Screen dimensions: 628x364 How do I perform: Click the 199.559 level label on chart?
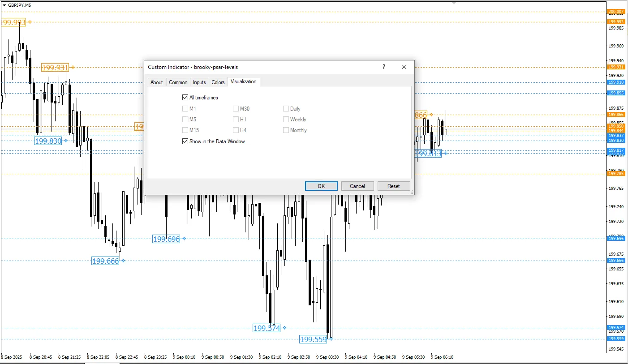click(313, 339)
